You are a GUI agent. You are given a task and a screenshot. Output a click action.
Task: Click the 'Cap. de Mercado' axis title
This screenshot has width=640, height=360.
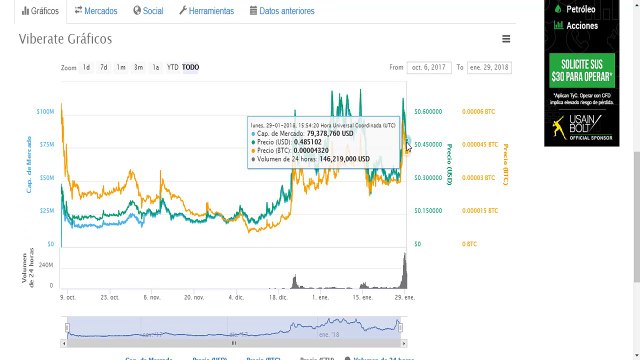click(x=29, y=164)
